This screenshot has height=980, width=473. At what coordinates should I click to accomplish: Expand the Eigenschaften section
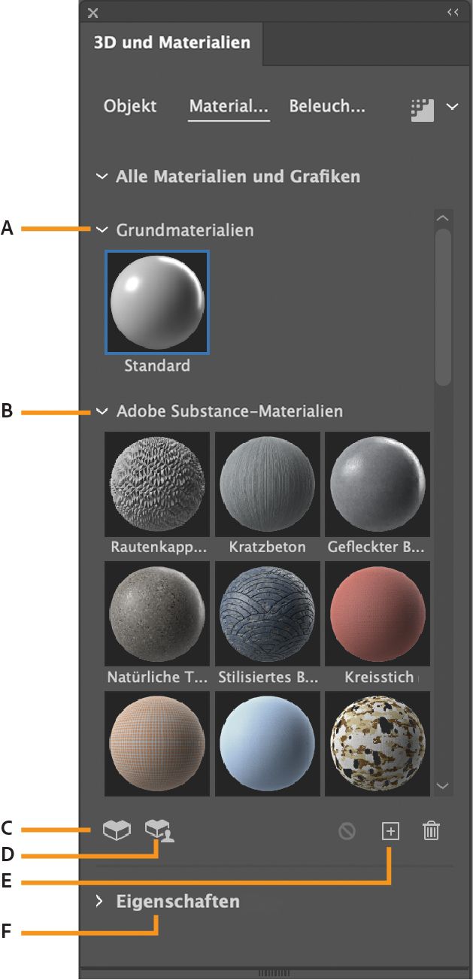(99, 901)
